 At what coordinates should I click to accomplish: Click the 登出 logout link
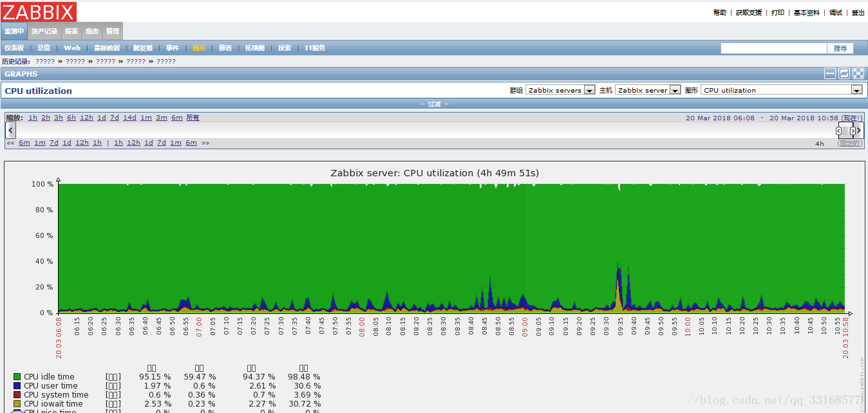(x=858, y=13)
